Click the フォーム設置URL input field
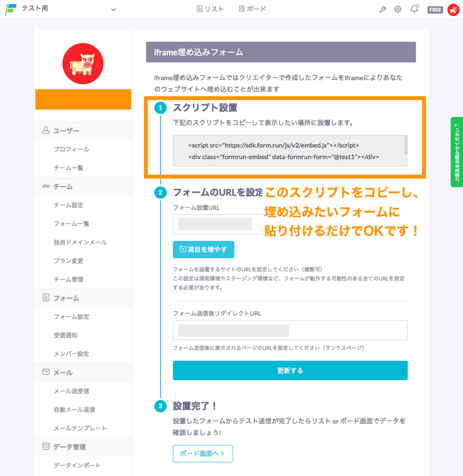The image size is (463, 476). point(217,225)
